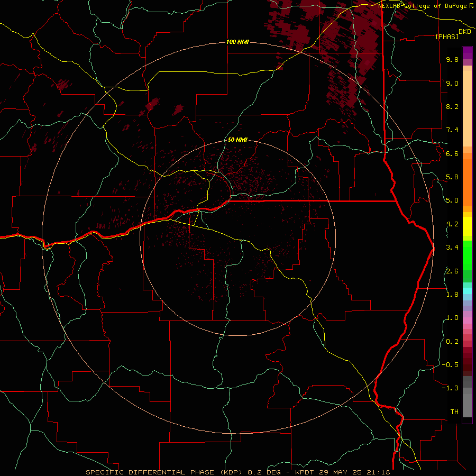Click the 3.4 scale value
This screenshot has width=476, height=476.
[x=452, y=248]
